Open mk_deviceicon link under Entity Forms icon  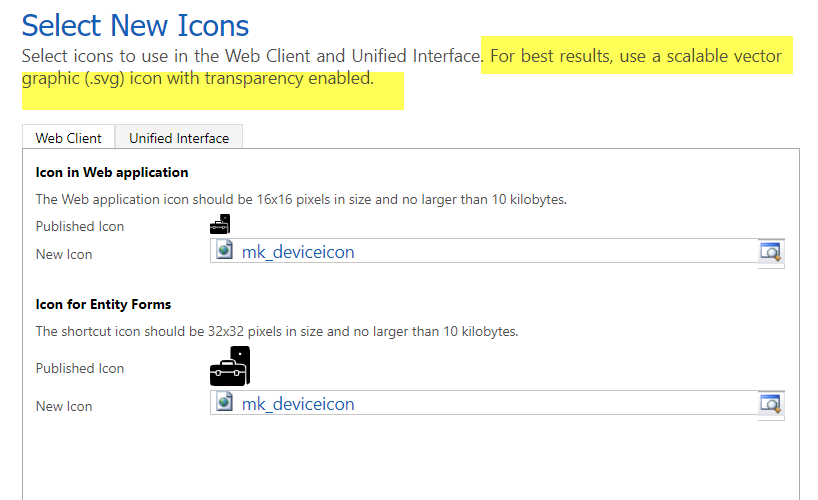click(298, 404)
